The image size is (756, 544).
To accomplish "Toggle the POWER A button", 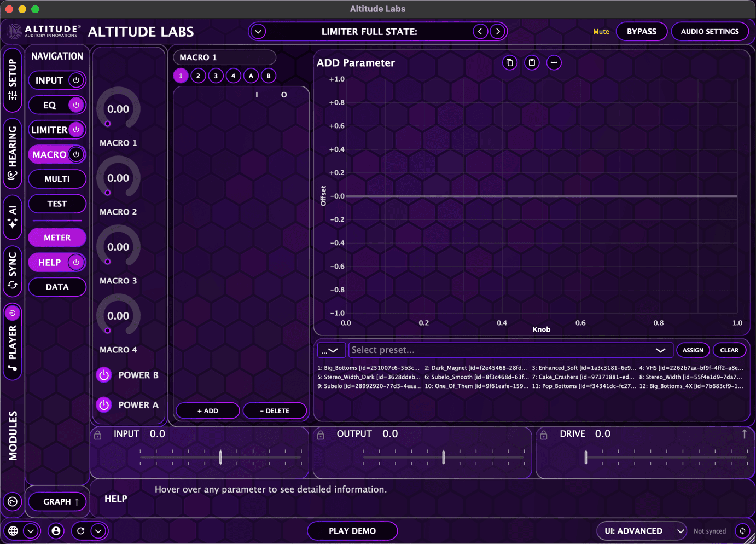I will pos(104,405).
